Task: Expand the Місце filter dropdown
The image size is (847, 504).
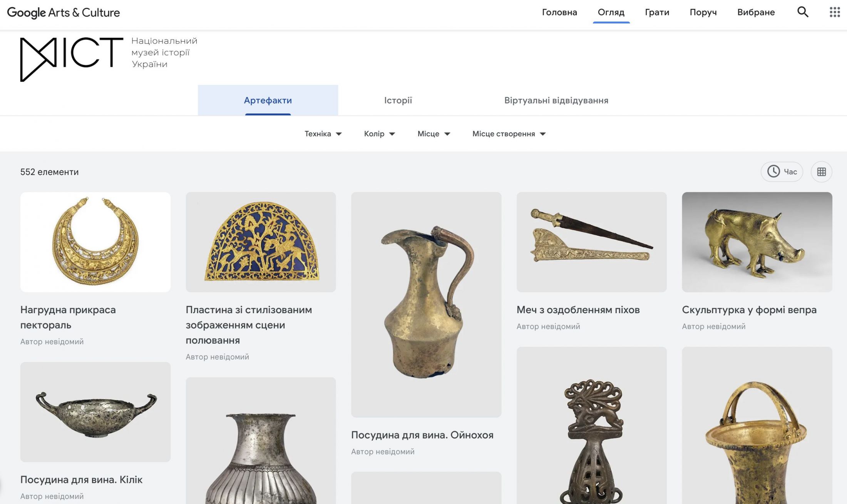Action: tap(434, 134)
